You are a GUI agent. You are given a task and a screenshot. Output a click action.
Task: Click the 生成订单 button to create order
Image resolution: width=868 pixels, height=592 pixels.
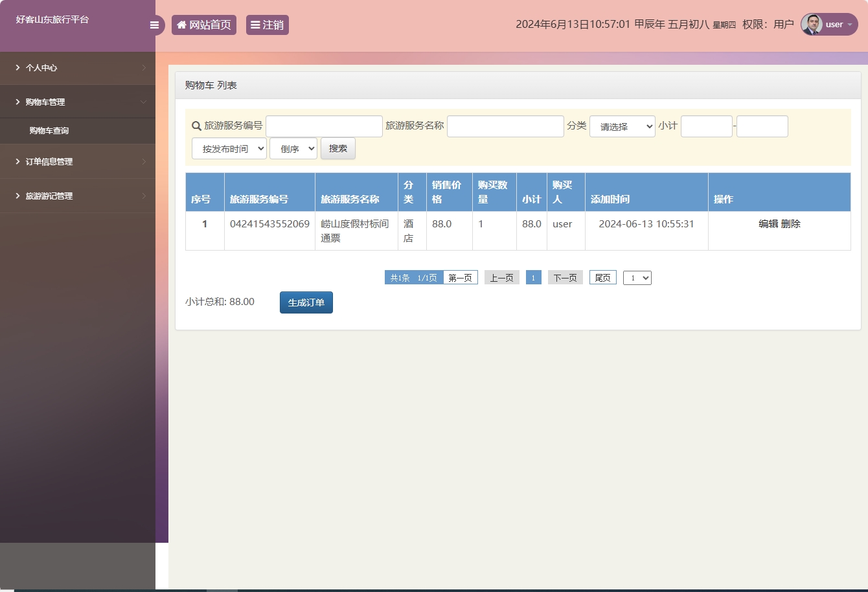pyautogui.click(x=306, y=302)
